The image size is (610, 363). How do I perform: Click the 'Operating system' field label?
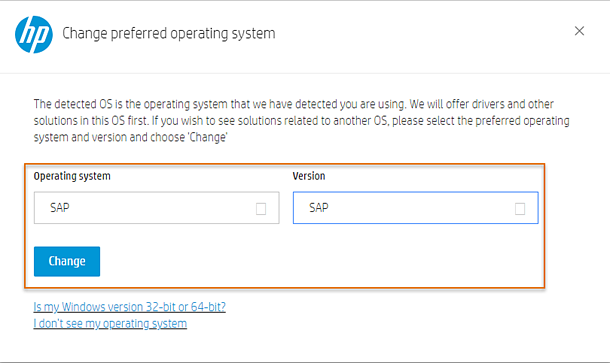coord(72,176)
